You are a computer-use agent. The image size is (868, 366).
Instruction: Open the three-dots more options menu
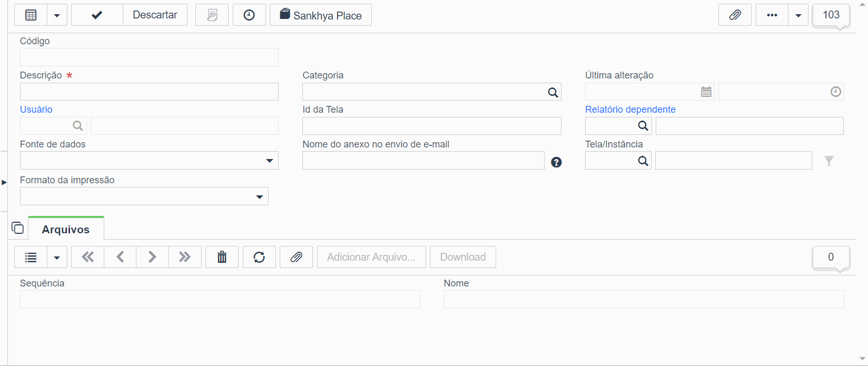tap(772, 15)
